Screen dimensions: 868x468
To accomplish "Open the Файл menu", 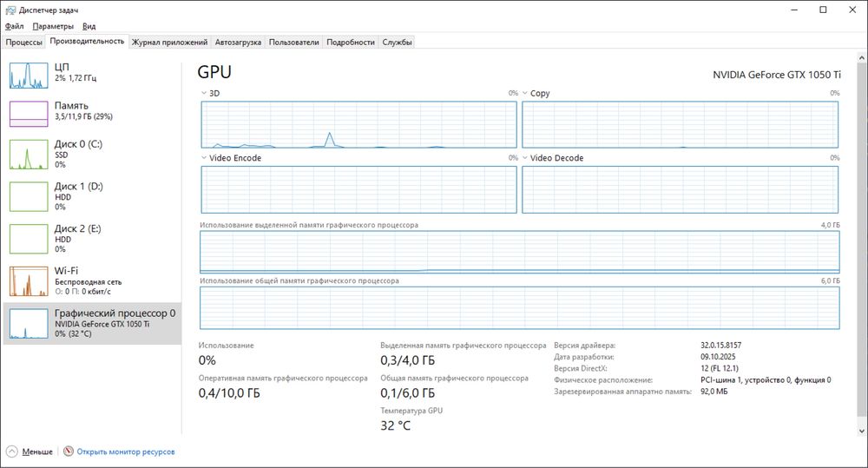I will (x=13, y=27).
